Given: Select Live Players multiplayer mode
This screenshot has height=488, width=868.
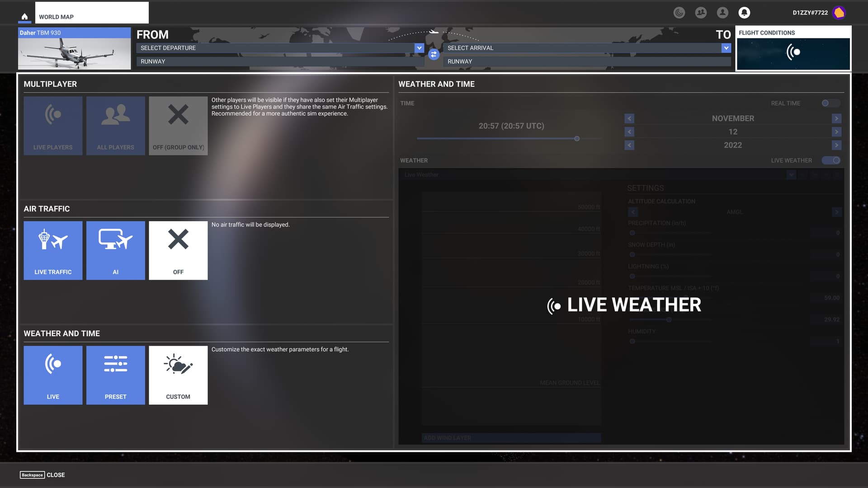Looking at the screenshot, I should pyautogui.click(x=53, y=126).
